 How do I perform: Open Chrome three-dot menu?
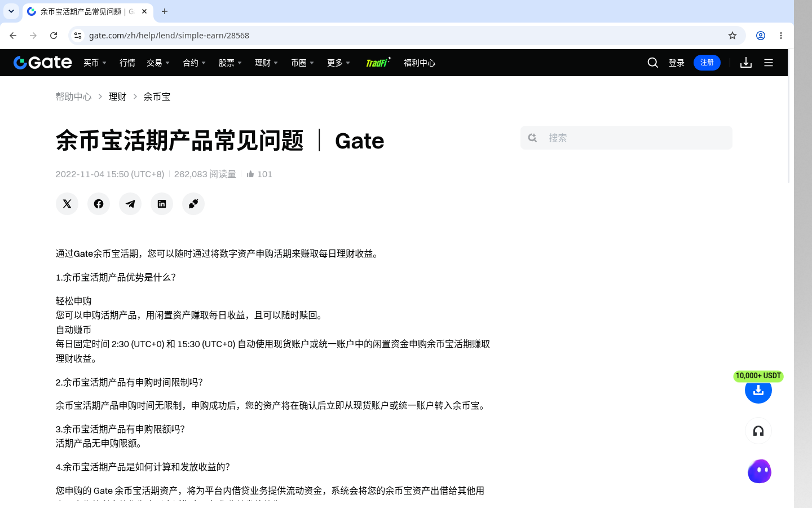click(x=781, y=36)
